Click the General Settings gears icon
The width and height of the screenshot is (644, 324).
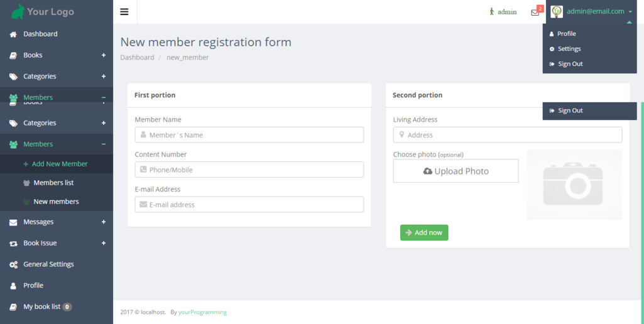(13, 264)
